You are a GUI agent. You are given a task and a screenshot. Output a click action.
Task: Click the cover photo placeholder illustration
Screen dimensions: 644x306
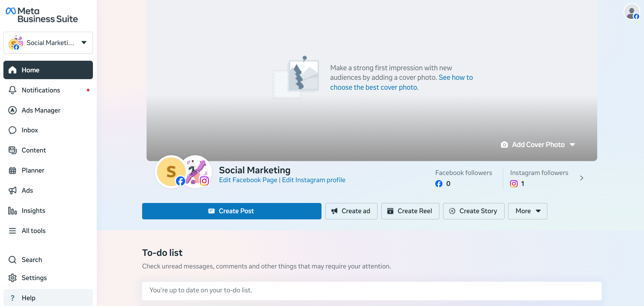tap(296, 77)
